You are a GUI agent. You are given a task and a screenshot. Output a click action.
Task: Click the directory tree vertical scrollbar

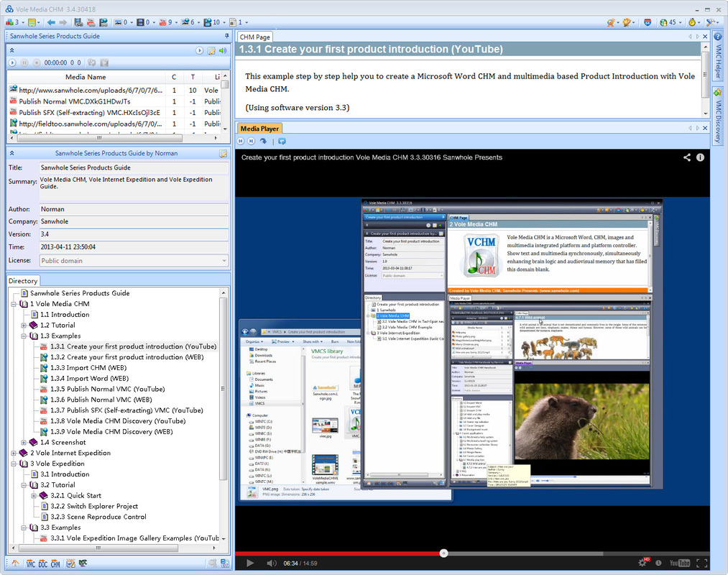pyautogui.click(x=224, y=390)
